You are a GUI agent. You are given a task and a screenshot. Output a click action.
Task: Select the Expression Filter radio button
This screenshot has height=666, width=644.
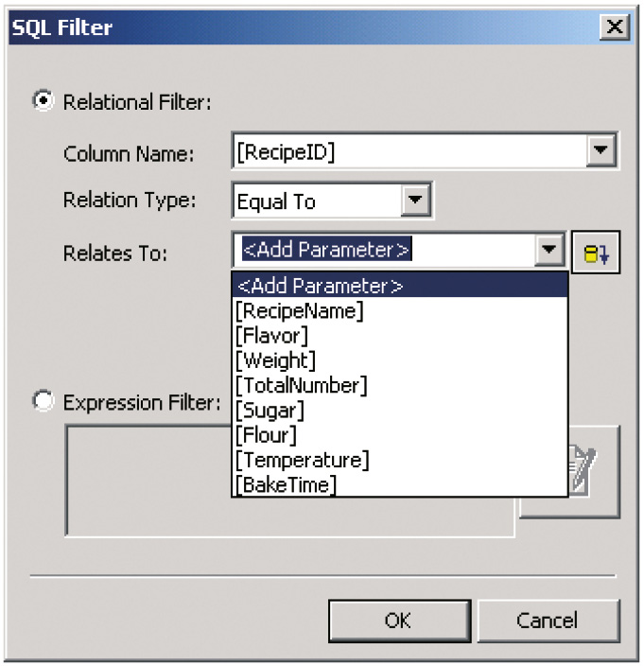(44, 402)
